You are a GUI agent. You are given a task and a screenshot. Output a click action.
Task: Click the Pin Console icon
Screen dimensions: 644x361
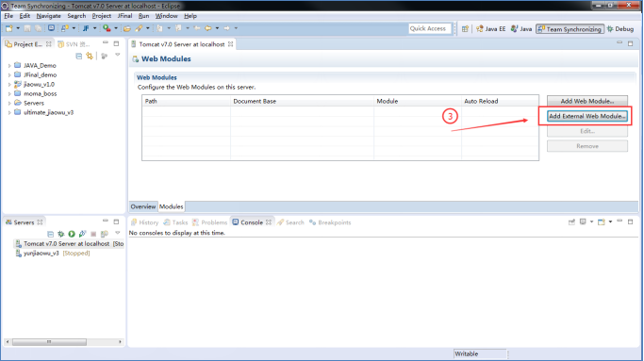coord(571,222)
